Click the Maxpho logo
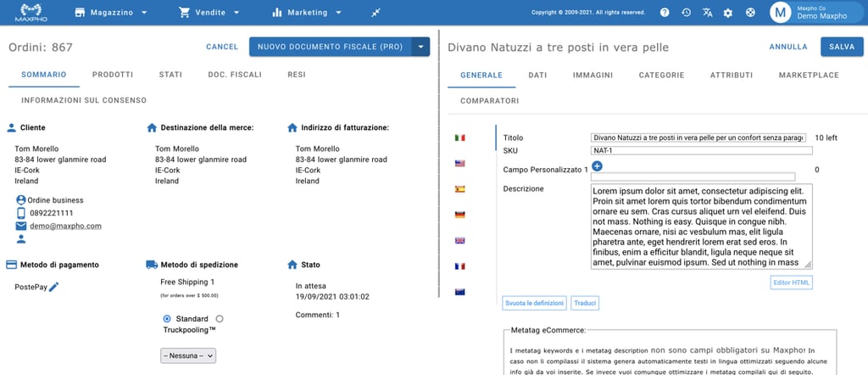 (31, 12)
